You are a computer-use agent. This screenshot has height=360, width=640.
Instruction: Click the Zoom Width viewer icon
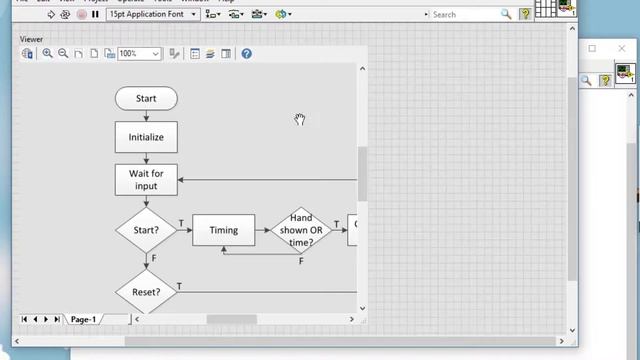(x=78, y=53)
